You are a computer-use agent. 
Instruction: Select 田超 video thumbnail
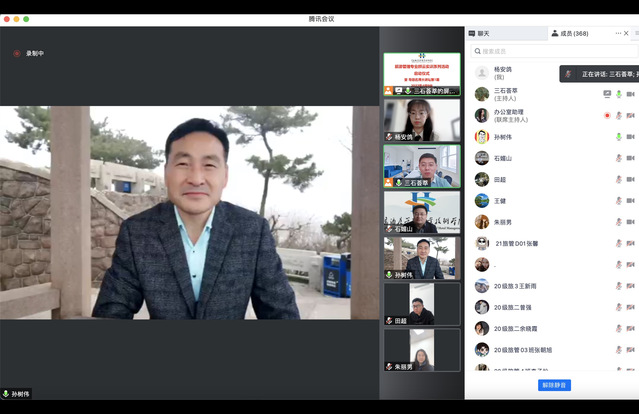421,304
